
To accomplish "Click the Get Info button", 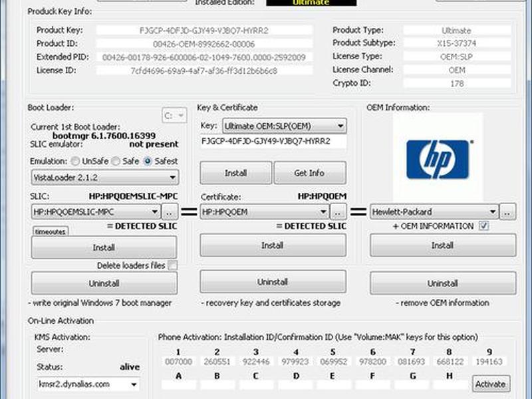I will (x=310, y=173).
